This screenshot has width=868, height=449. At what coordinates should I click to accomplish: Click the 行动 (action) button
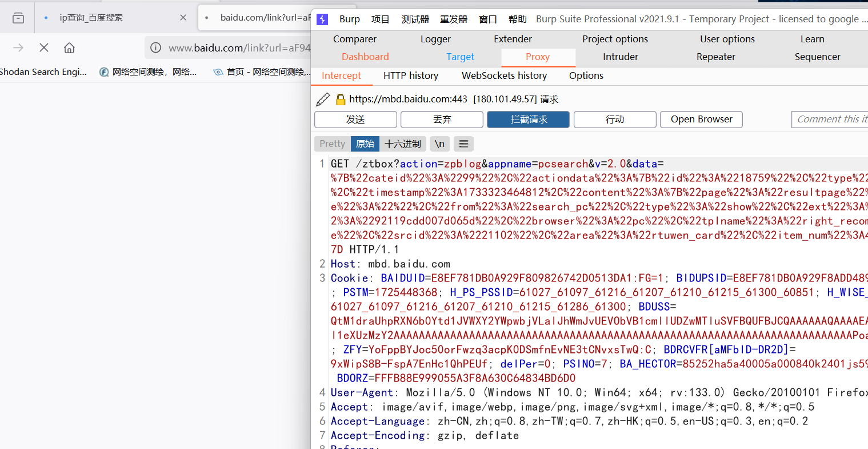coord(615,120)
